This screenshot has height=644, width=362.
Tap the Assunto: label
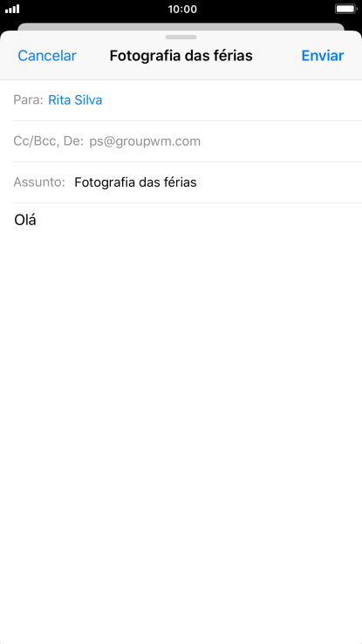coord(39,182)
